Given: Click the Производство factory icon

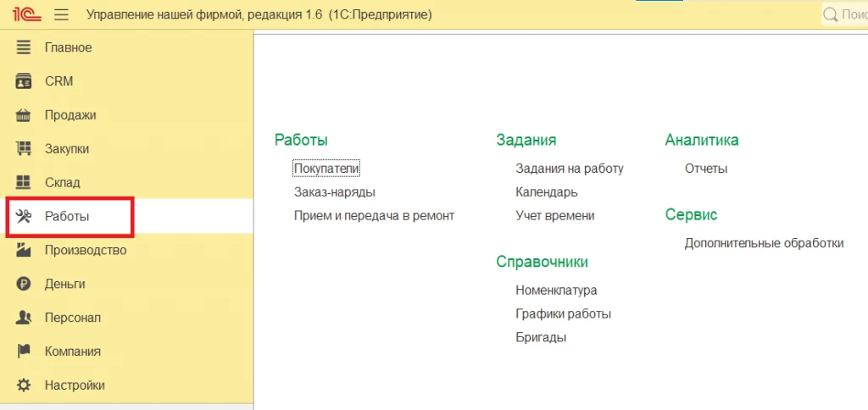Looking at the screenshot, I should pos(23,250).
